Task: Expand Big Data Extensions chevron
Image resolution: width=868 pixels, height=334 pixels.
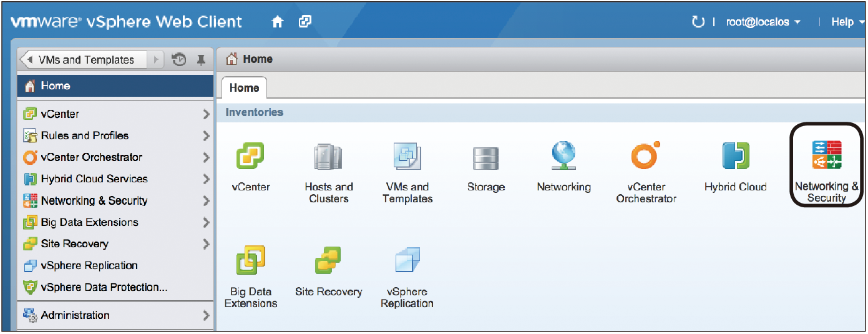Action: pos(206,222)
